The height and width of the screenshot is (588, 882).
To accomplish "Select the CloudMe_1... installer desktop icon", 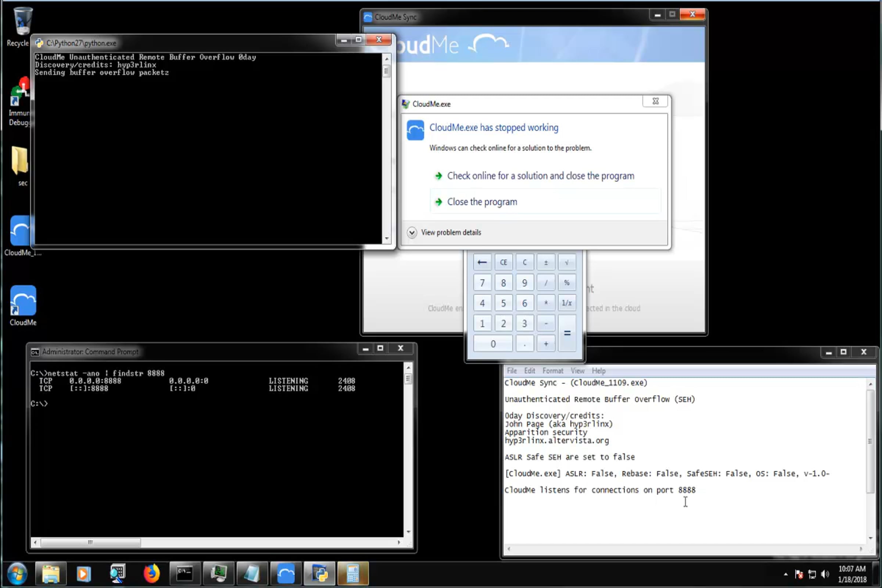I will tap(20, 236).
